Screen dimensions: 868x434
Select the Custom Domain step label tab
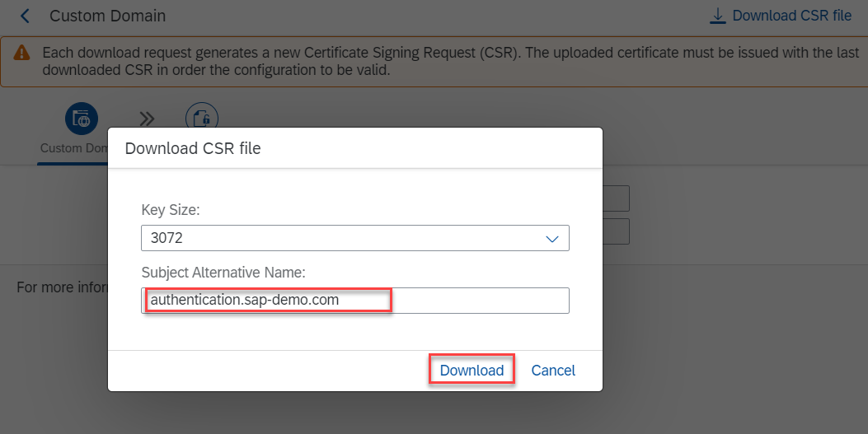pos(73,148)
